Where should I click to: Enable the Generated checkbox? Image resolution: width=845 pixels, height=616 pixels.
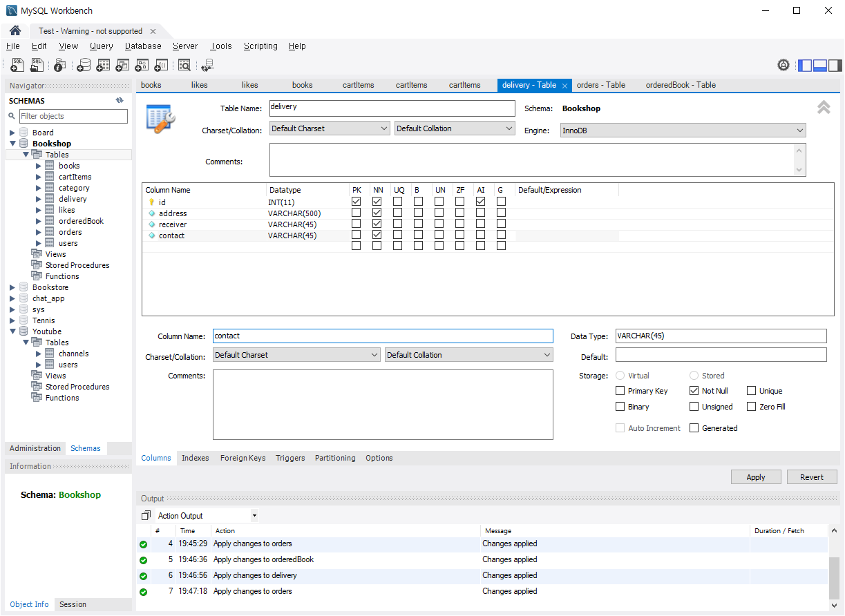(x=694, y=428)
